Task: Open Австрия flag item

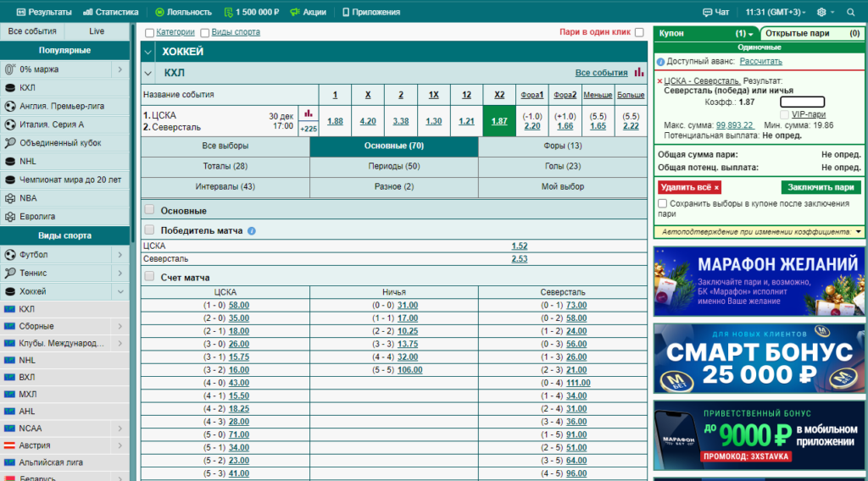Action: pyautogui.click(x=64, y=445)
